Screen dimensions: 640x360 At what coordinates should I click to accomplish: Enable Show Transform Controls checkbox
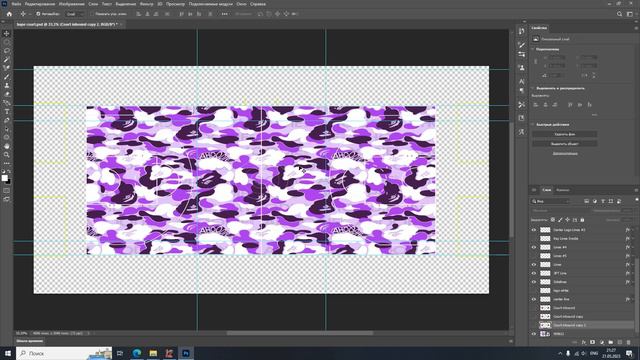pyautogui.click(x=92, y=14)
